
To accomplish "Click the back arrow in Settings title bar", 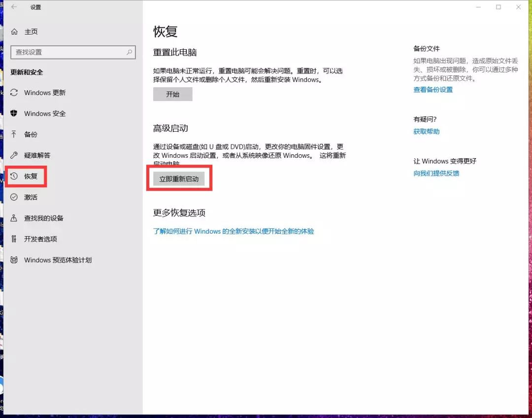I will tap(14, 7).
